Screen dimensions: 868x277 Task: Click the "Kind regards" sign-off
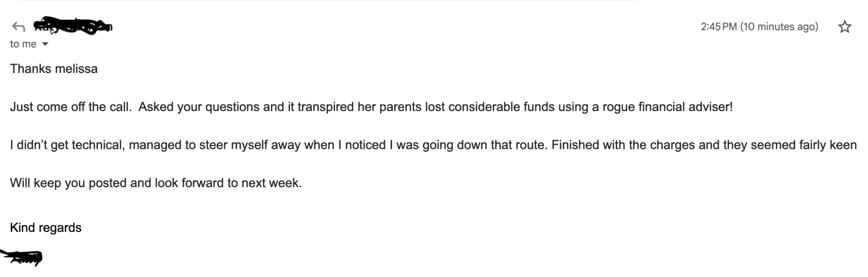tap(46, 228)
